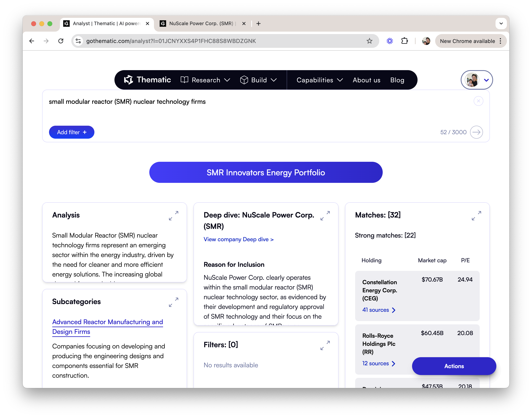The height and width of the screenshot is (418, 532).
Task: Click the No results available text
Action: click(231, 365)
